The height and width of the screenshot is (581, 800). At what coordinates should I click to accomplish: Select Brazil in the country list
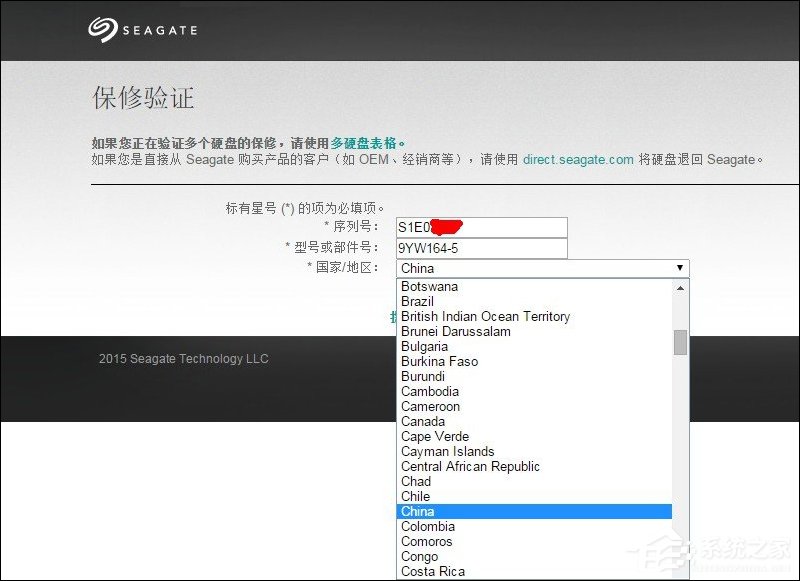[x=419, y=301]
